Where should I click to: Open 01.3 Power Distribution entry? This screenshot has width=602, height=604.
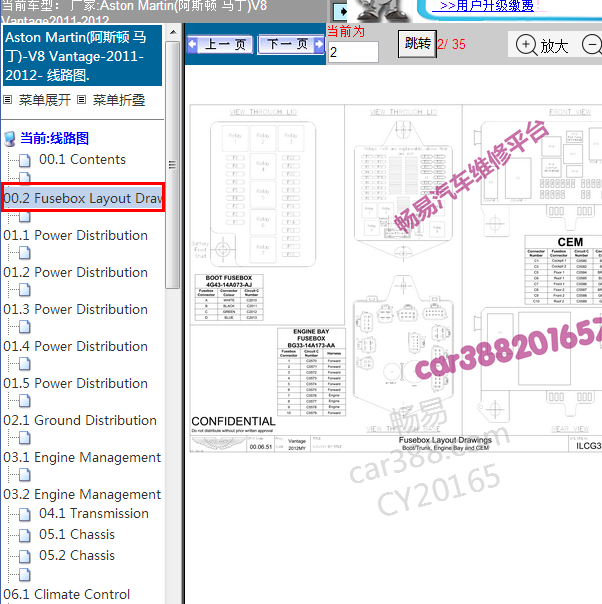[x=75, y=309]
